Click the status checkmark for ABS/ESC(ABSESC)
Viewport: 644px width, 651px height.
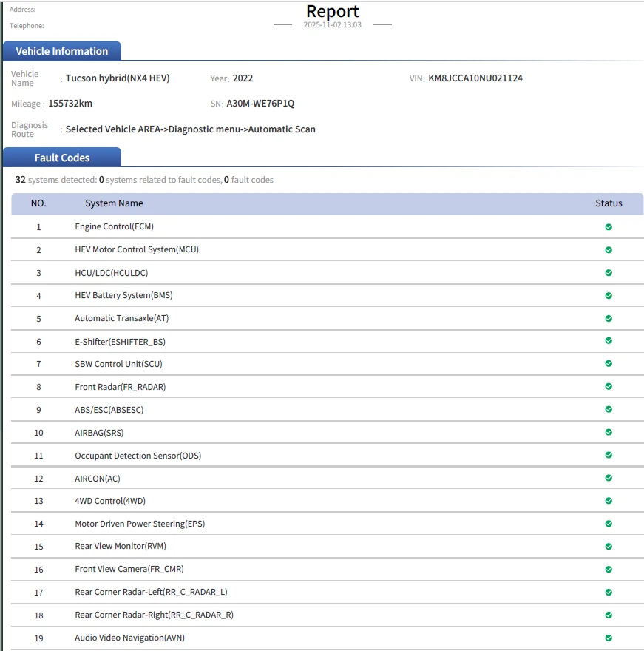609,409
